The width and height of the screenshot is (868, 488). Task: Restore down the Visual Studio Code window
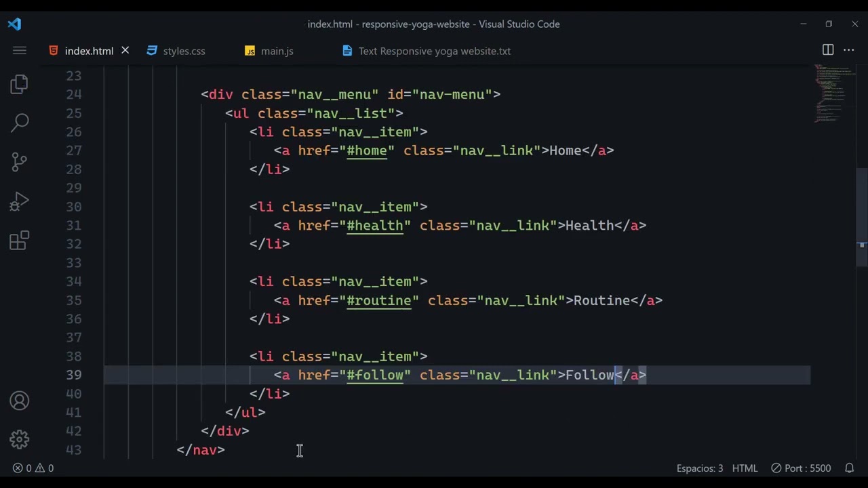(829, 24)
